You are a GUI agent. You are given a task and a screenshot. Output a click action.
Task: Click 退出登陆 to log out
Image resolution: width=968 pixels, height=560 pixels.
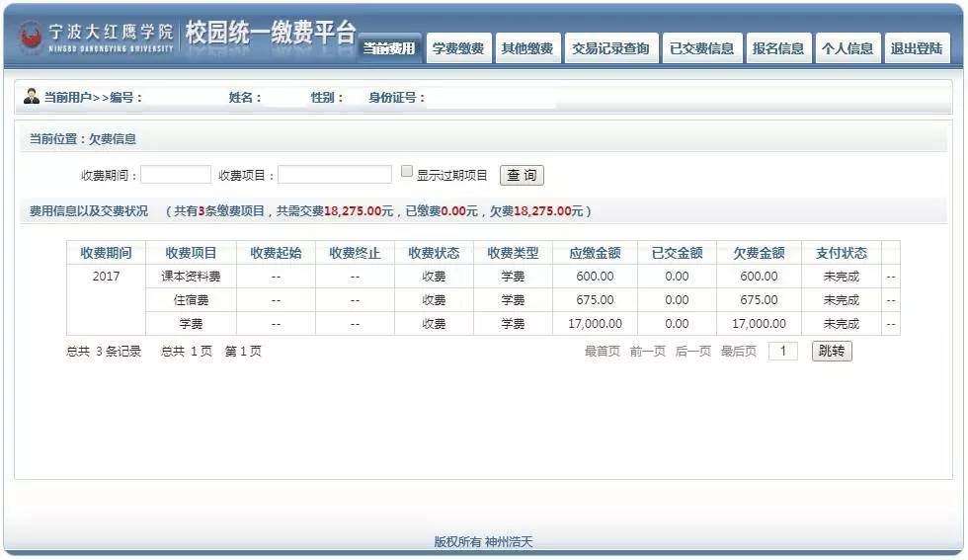point(917,48)
